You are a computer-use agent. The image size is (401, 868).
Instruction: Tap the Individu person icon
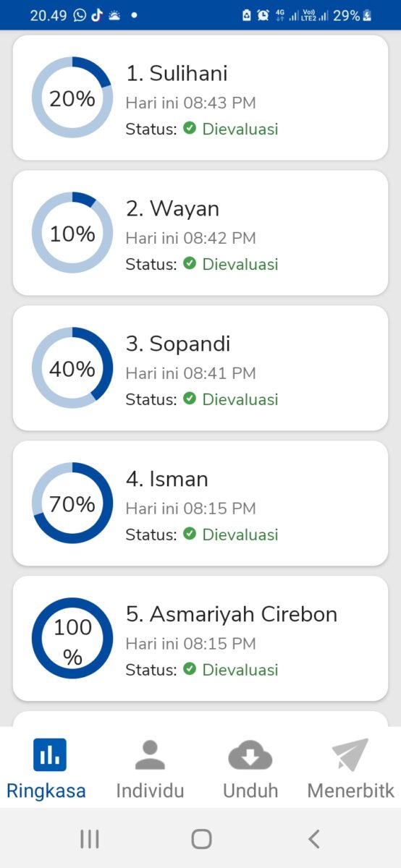click(x=150, y=755)
